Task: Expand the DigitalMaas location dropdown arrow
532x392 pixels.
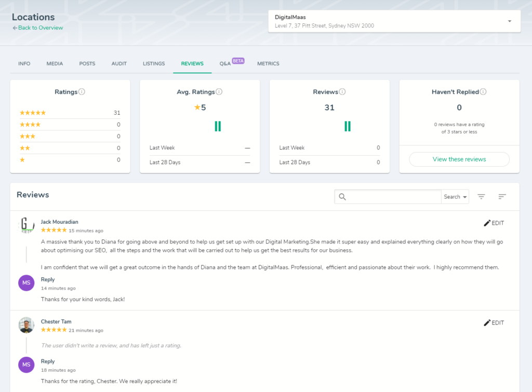Action: tap(509, 21)
